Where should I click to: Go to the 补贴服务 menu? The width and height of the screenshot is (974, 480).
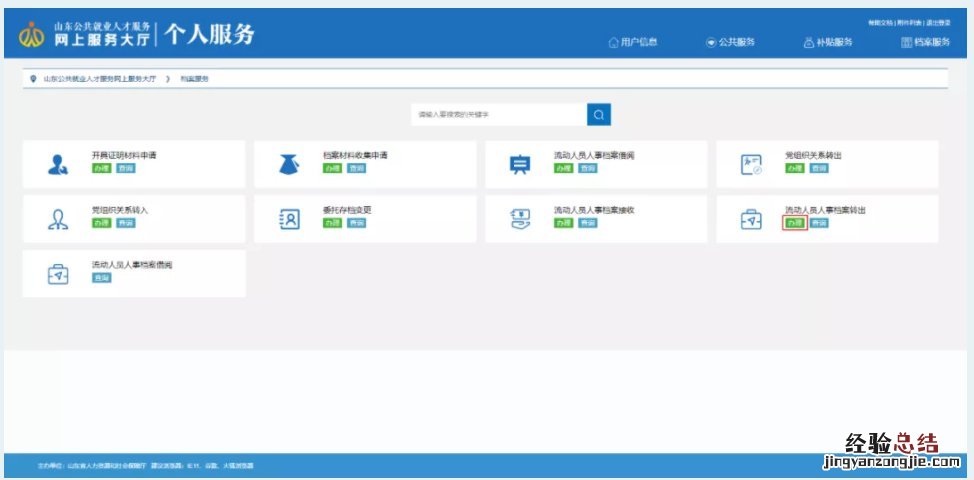coord(827,42)
